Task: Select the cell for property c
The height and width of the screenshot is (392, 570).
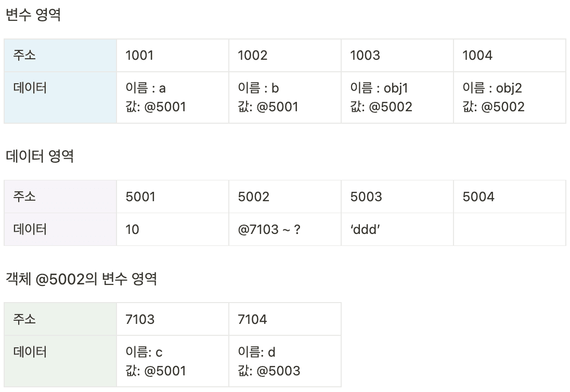Action: pos(173,361)
